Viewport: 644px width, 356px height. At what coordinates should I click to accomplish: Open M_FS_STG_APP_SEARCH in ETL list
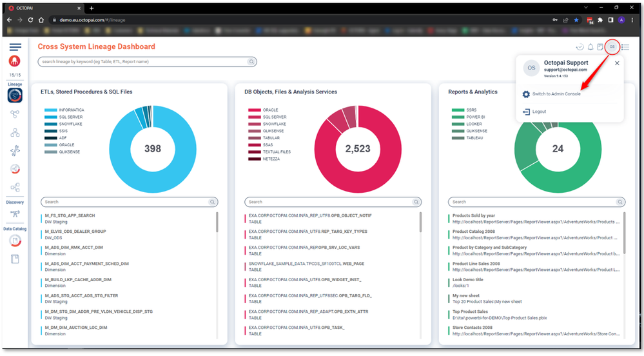click(70, 215)
